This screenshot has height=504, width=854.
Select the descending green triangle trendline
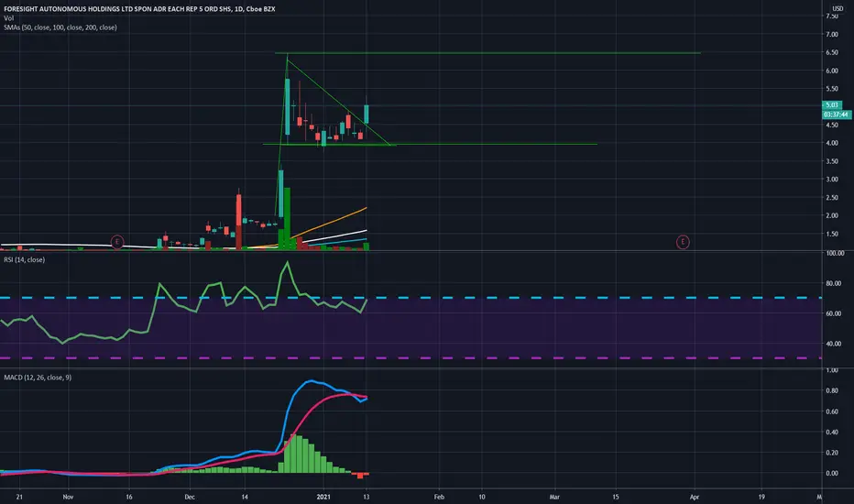[338, 101]
